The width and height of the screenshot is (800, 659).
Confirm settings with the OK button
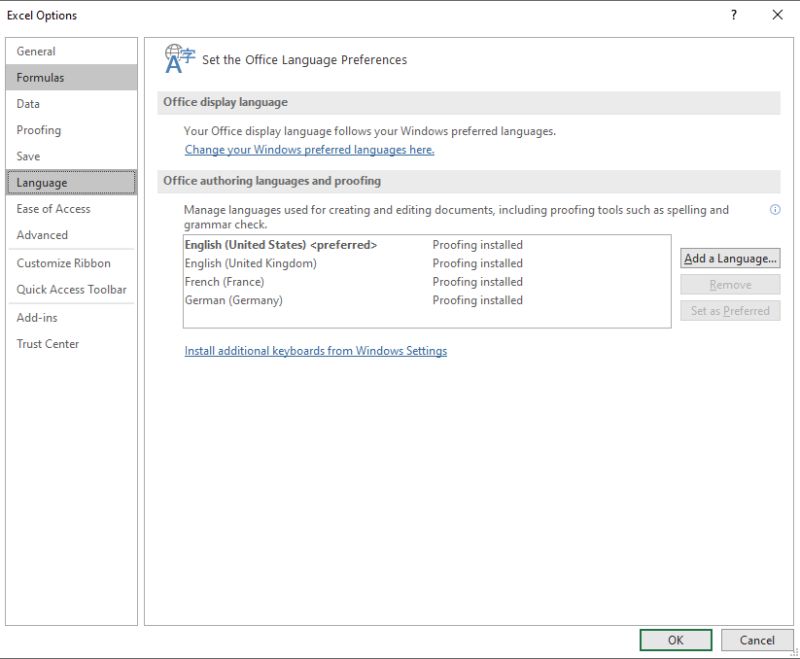[x=676, y=640]
